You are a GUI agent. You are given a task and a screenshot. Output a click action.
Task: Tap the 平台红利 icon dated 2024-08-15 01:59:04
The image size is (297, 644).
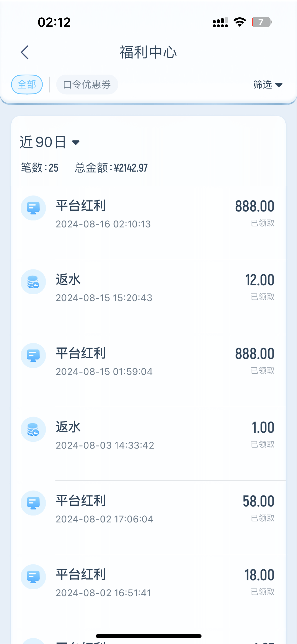(33, 356)
